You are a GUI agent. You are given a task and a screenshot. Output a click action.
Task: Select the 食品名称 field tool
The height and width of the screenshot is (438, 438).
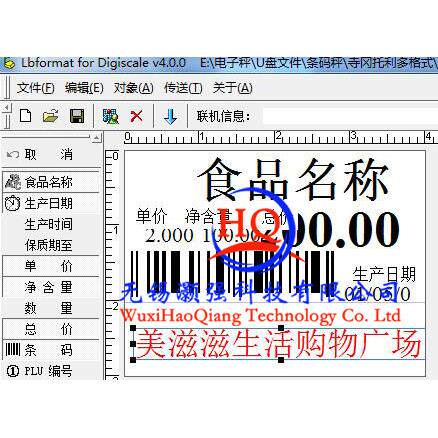pos(51,182)
